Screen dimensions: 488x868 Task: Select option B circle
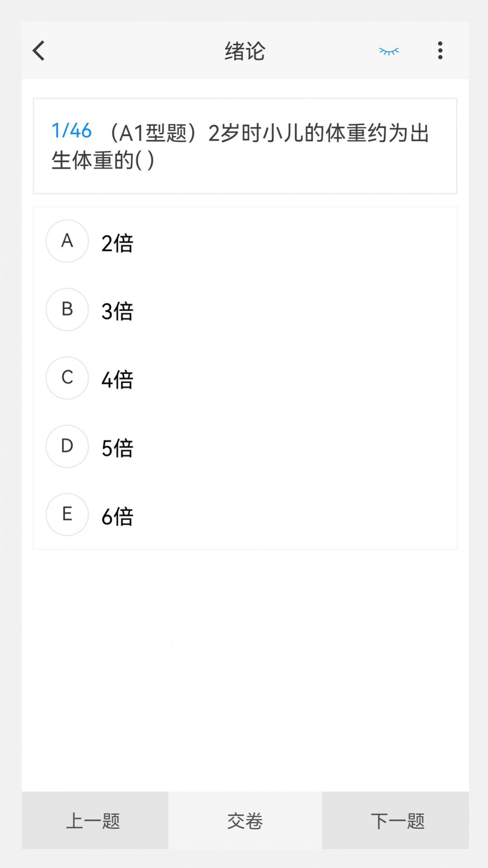click(67, 309)
